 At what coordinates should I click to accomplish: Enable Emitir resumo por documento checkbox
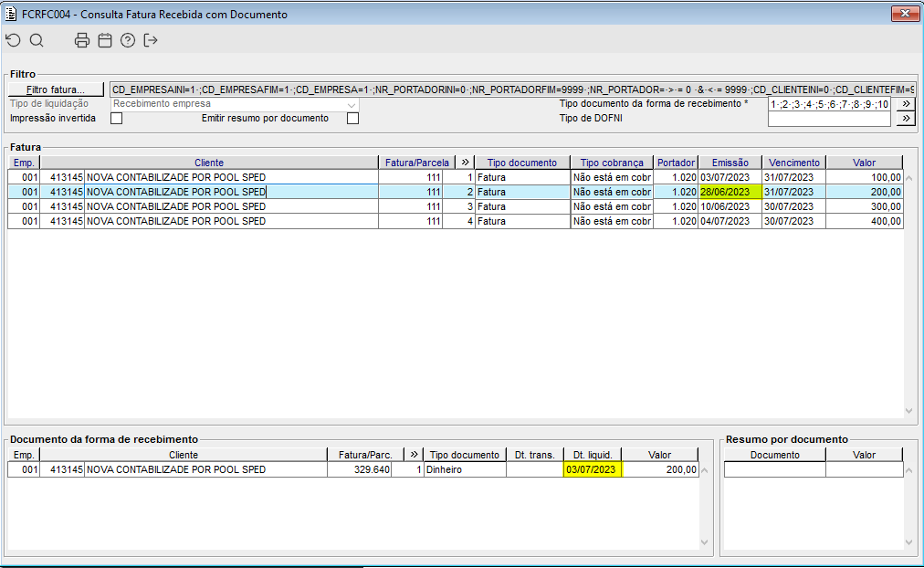click(x=353, y=119)
